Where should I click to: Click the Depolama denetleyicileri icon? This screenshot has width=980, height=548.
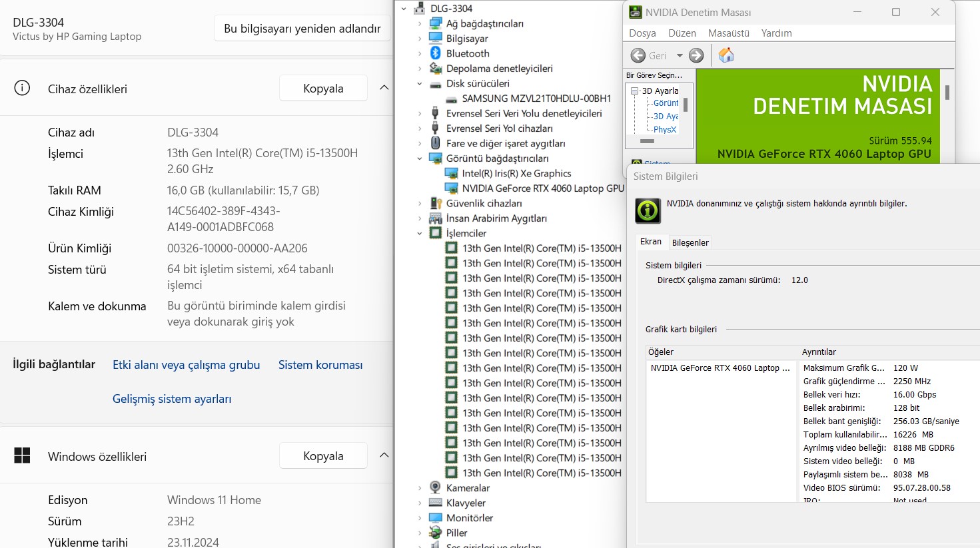(436, 68)
